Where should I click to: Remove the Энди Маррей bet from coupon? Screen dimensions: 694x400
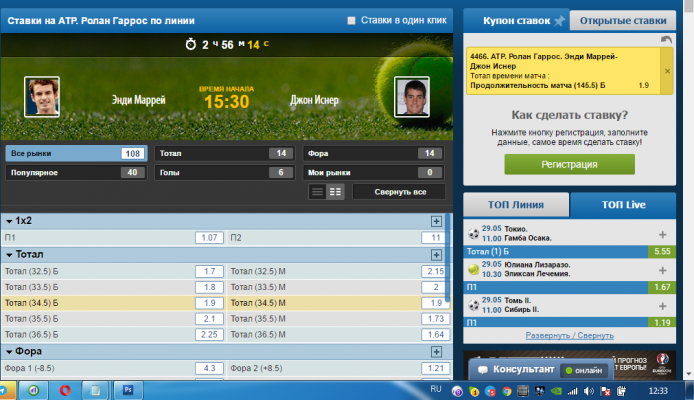667,71
